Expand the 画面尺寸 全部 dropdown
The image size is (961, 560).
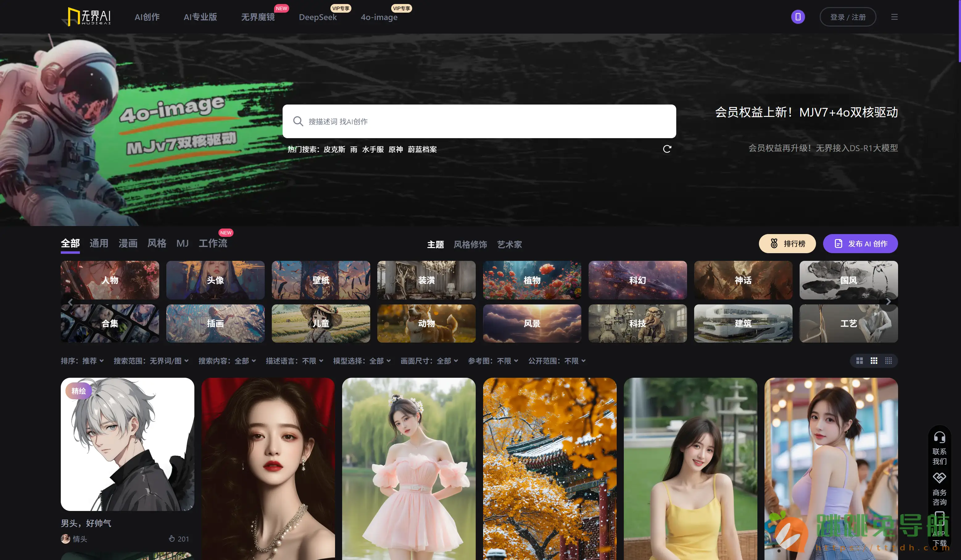click(429, 360)
